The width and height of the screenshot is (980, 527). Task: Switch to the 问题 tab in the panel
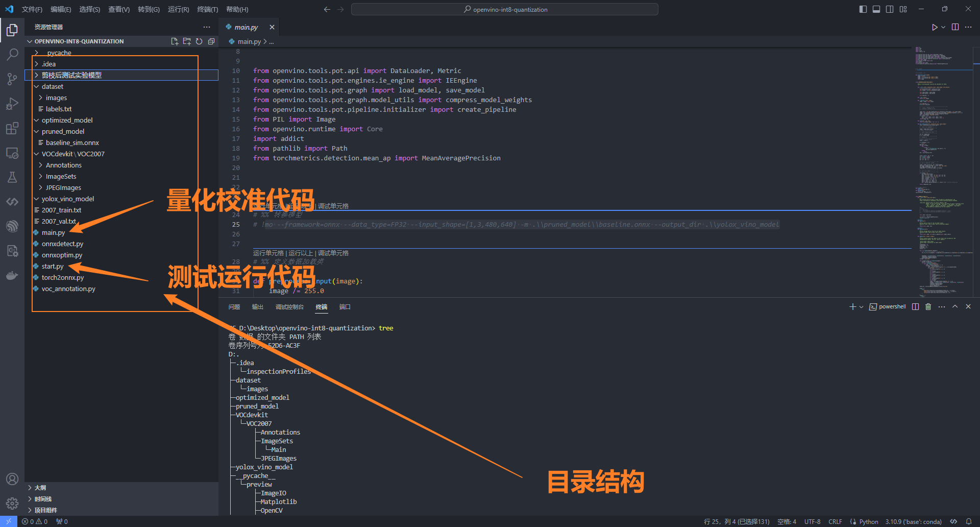234,307
